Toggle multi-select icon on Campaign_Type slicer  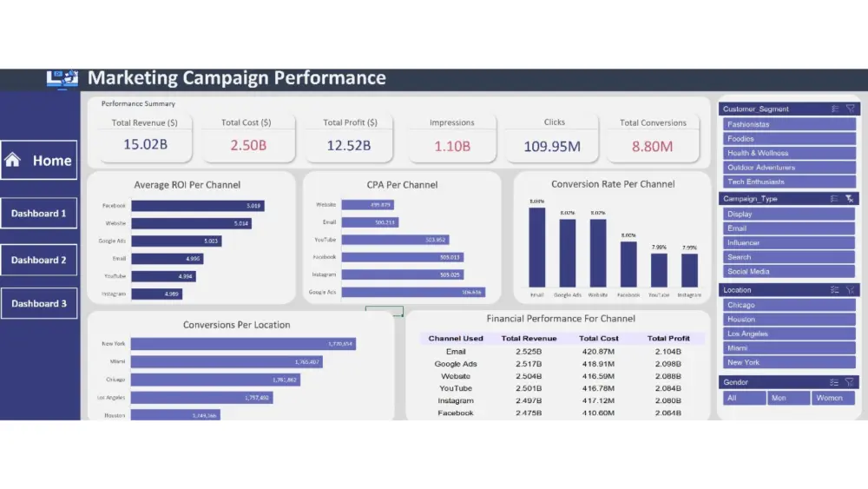[834, 199]
